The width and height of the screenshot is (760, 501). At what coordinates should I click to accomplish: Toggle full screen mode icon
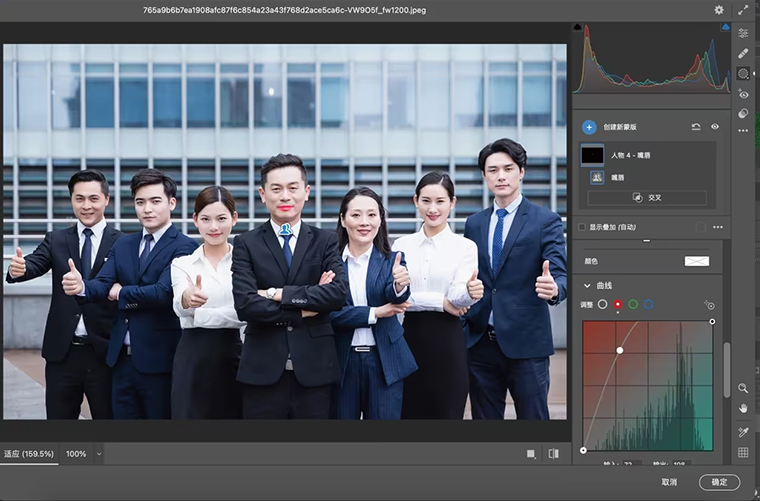pyautogui.click(x=743, y=10)
